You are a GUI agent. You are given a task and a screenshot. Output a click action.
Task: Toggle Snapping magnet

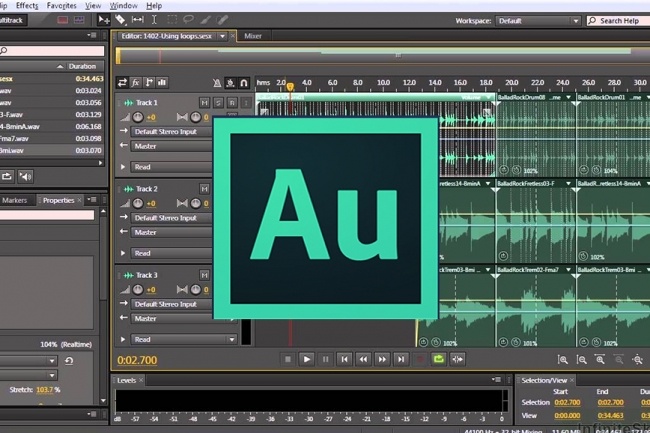pyautogui.click(x=244, y=83)
